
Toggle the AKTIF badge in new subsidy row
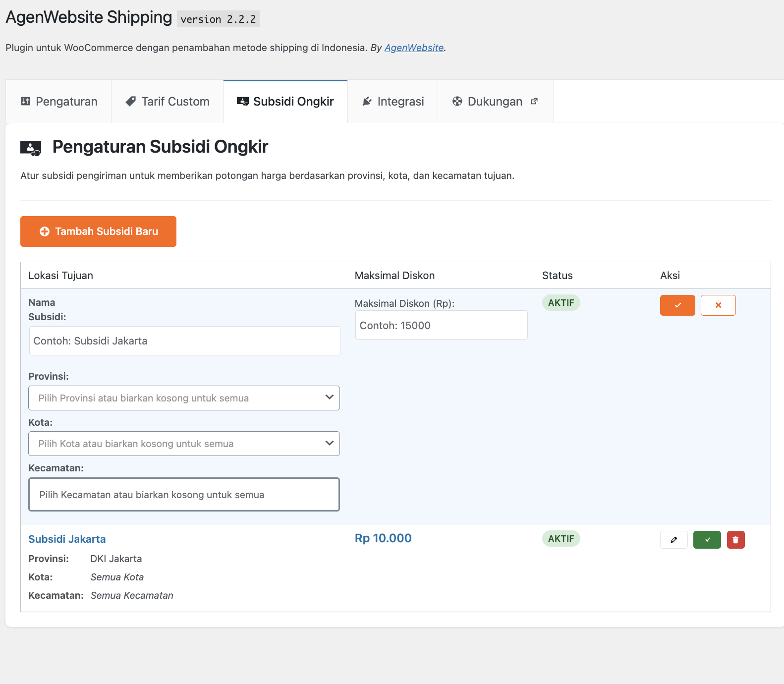[x=560, y=303]
